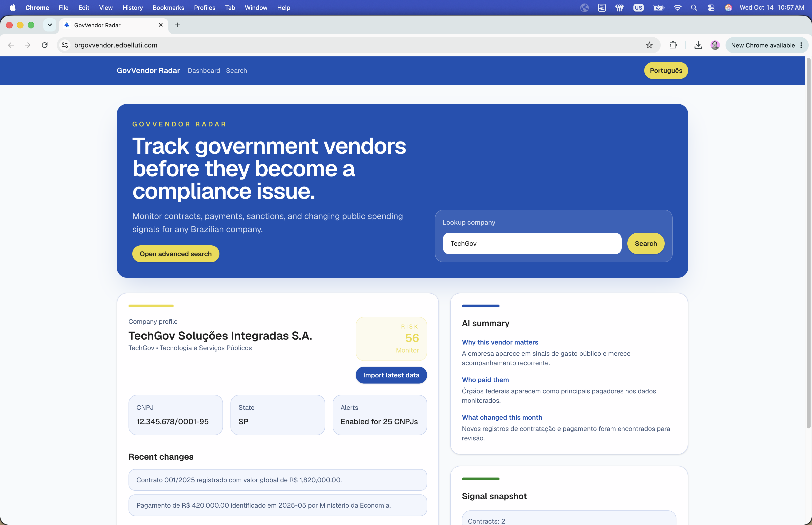The height and width of the screenshot is (525, 812).
Task: Click the battery status icon
Action: [x=658, y=8]
